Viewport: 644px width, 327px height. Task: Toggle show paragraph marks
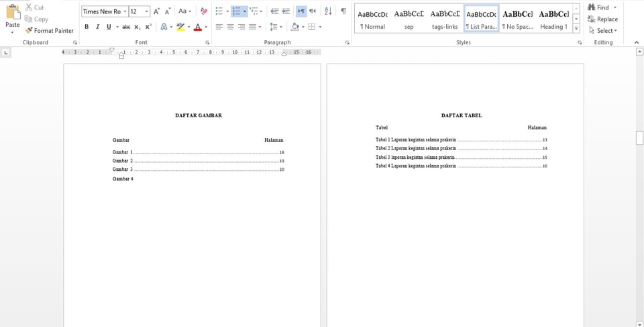pyautogui.click(x=343, y=11)
